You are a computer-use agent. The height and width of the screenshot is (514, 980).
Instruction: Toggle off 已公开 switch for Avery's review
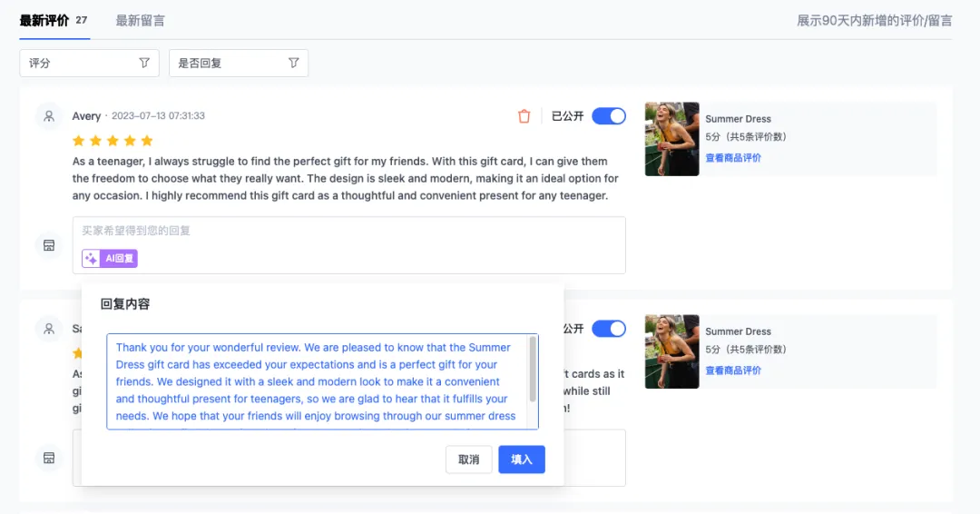pyautogui.click(x=609, y=116)
